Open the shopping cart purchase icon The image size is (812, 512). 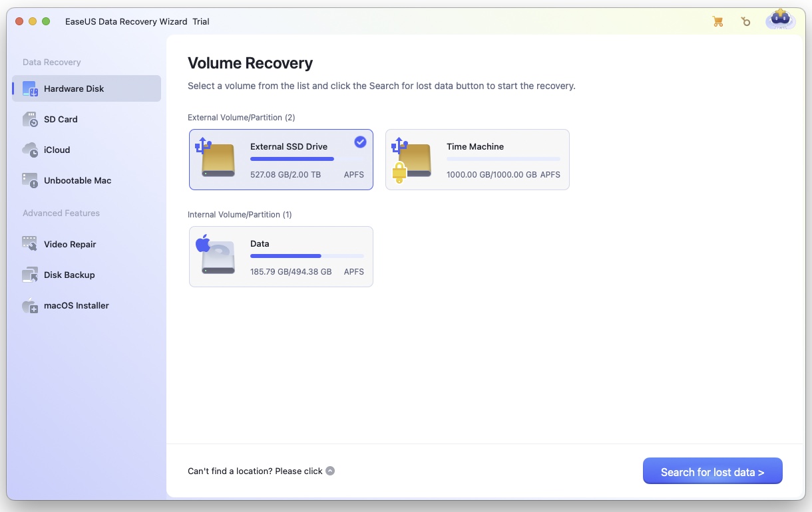717,21
